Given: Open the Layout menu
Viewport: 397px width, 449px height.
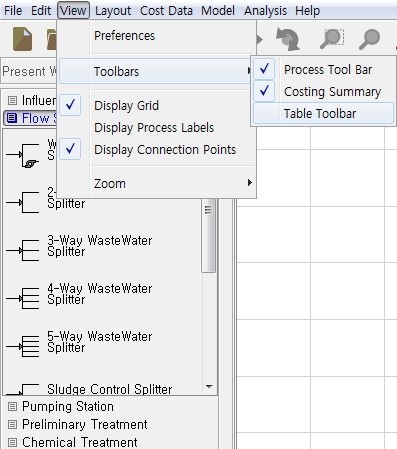Looking at the screenshot, I should coord(113,10).
